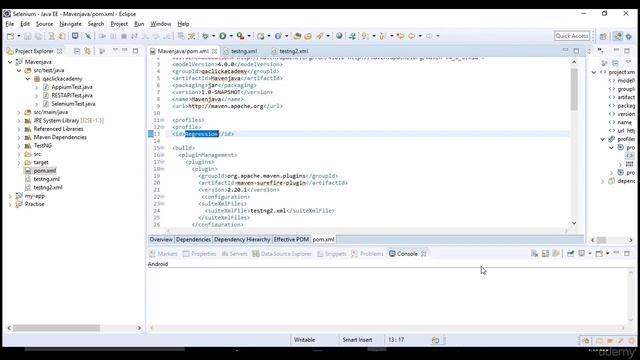
Task: Click the Outline panel horizontal scrollbar
Action: tap(611, 240)
